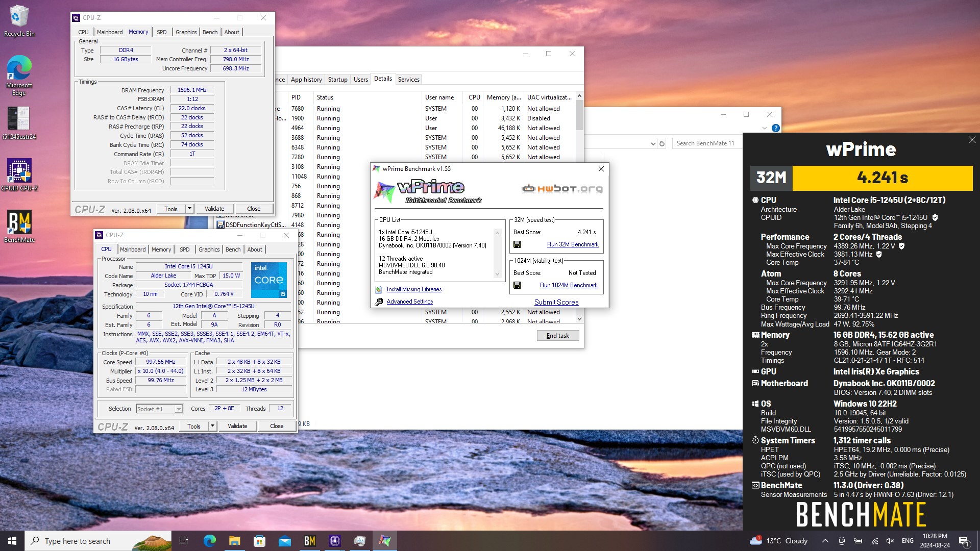Open the clock showing 10:28 PM
The image size is (980, 551).
[935, 541]
